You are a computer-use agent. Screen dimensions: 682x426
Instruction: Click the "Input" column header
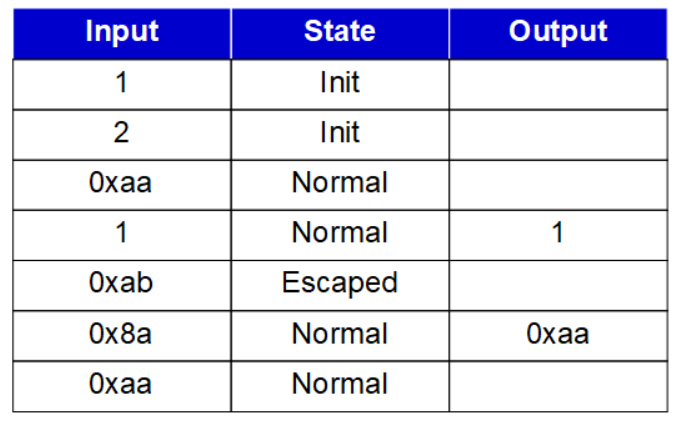121,32
